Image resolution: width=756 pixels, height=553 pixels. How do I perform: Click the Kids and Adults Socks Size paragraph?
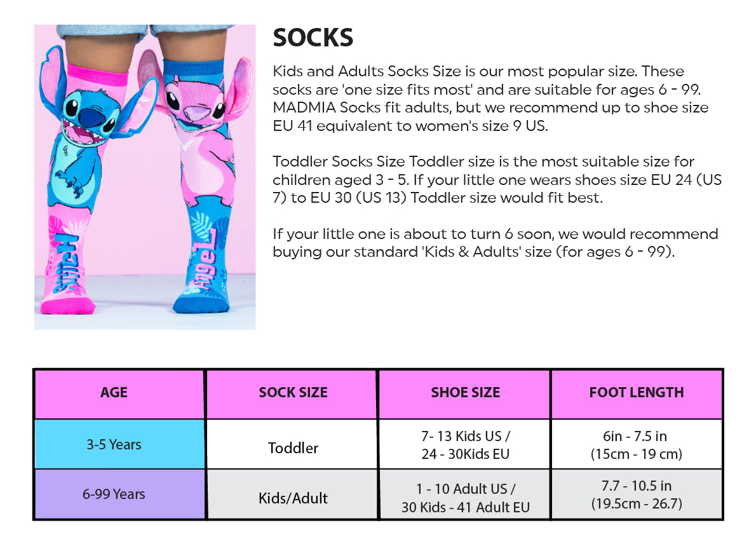pyautogui.click(x=489, y=98)
